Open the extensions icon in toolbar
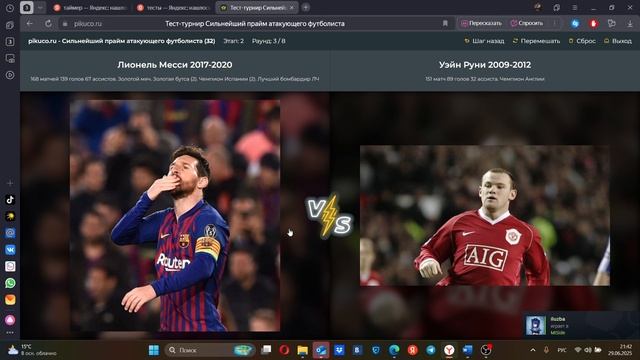The width and height of the screenshot is (640, 360). point(611,24)
